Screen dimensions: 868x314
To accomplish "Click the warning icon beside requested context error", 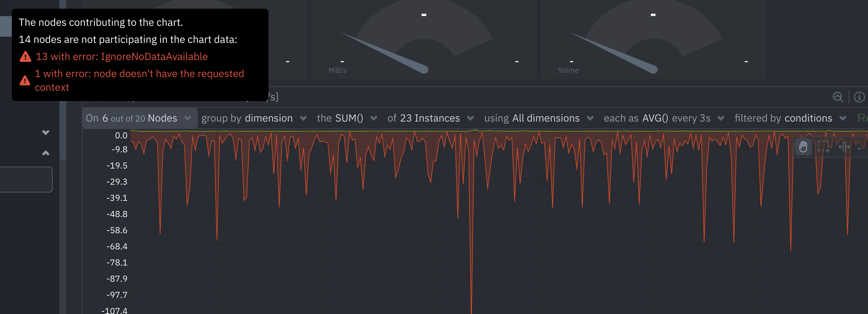I will [25, 81].
